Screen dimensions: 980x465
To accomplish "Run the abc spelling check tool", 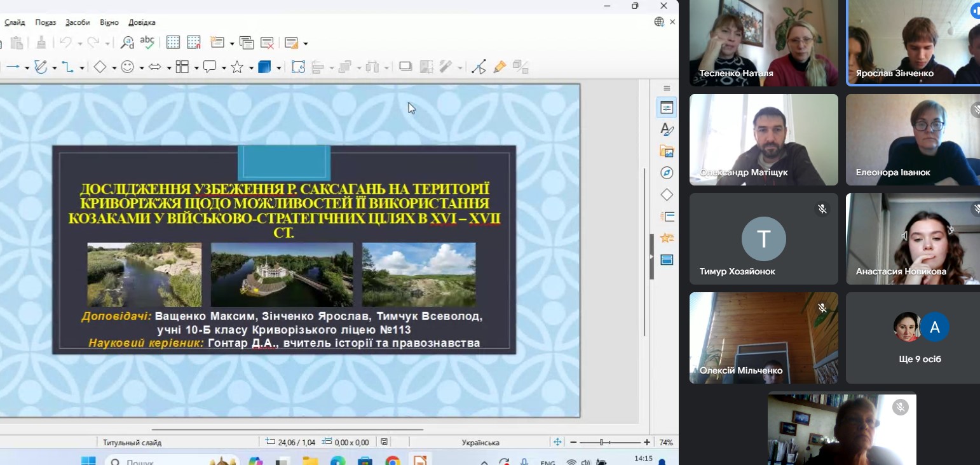I will tap(147, 43).
